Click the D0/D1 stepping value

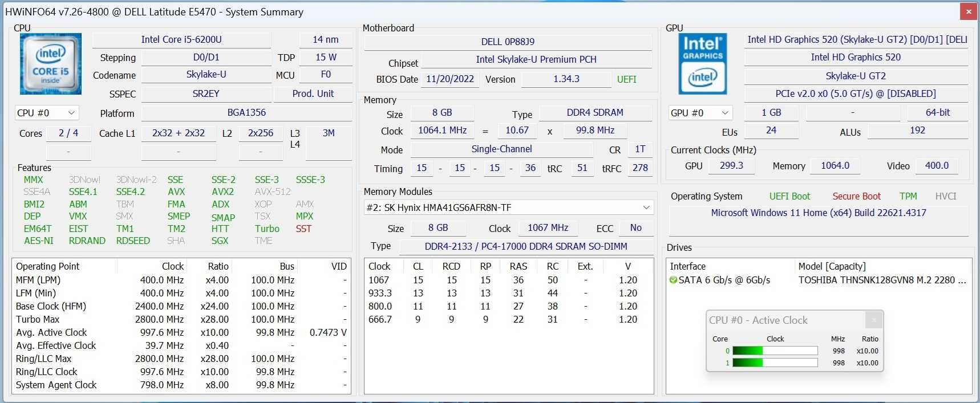206,58
